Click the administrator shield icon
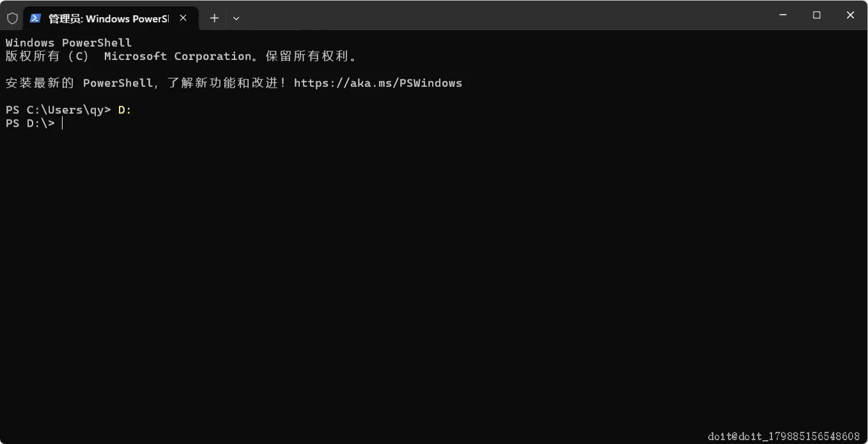Image resolution: width=868 pixels, height=444 pixels. point(12,19)
